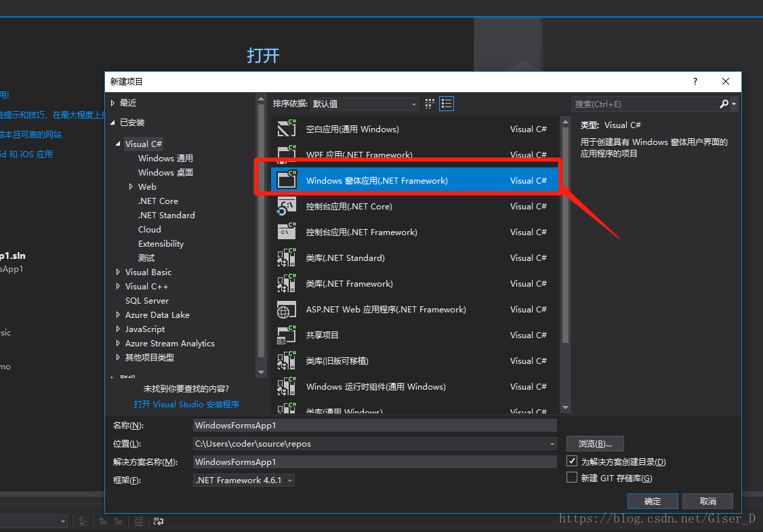Select 类库(.NET Standard) template text
The height and width of the screenshot is (532, 763).
pos(345,258)
